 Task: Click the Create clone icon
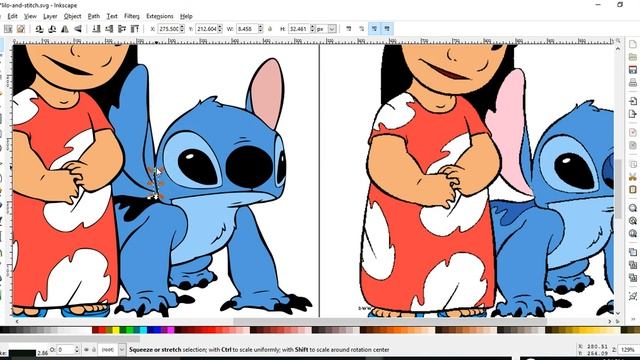pyautogui.click(x=633, y=265)
